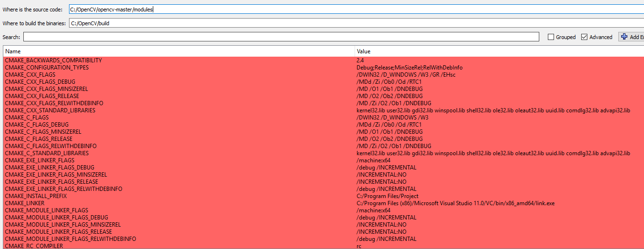Screen dimensions: 644x249
Task: Sort entries by the Name column header
Action: 179,51
